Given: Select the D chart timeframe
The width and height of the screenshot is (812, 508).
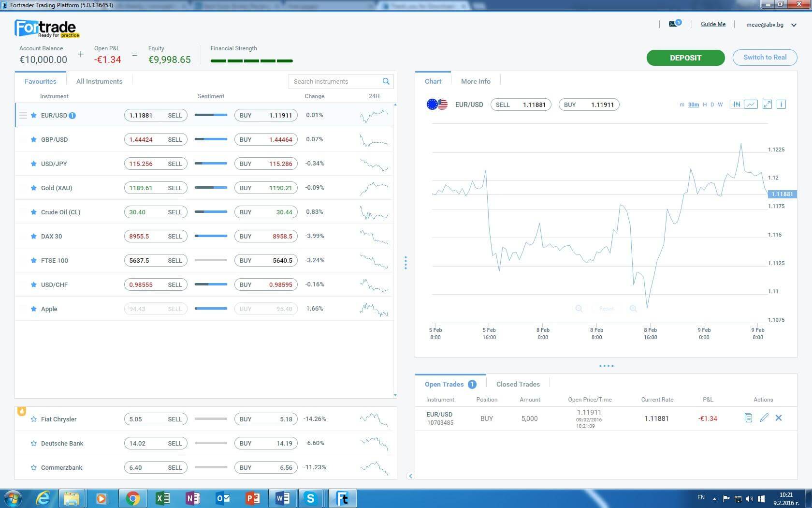Looking at the screenshot, I should (x=712, y=105).
